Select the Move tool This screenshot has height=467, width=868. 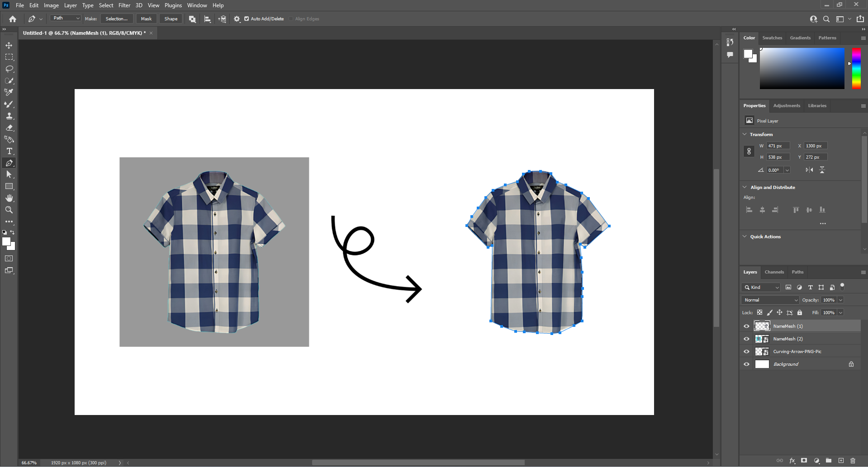tap(9, 45)
